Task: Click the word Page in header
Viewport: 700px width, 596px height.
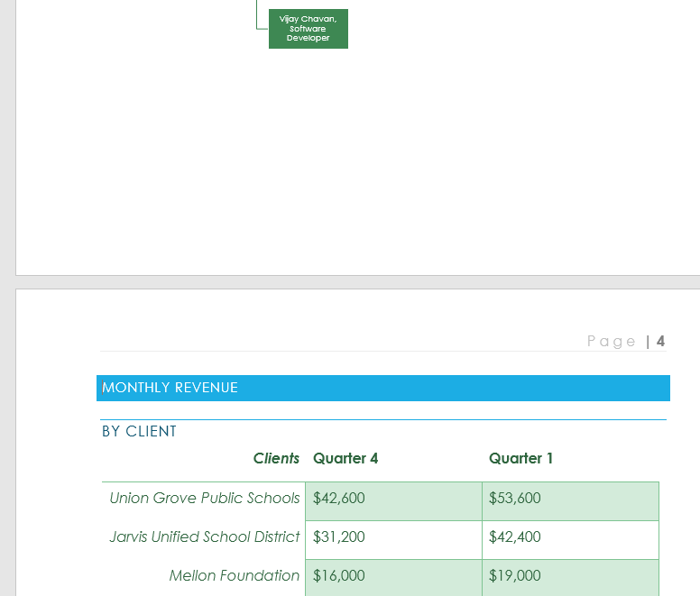Action: pos(611,341)
